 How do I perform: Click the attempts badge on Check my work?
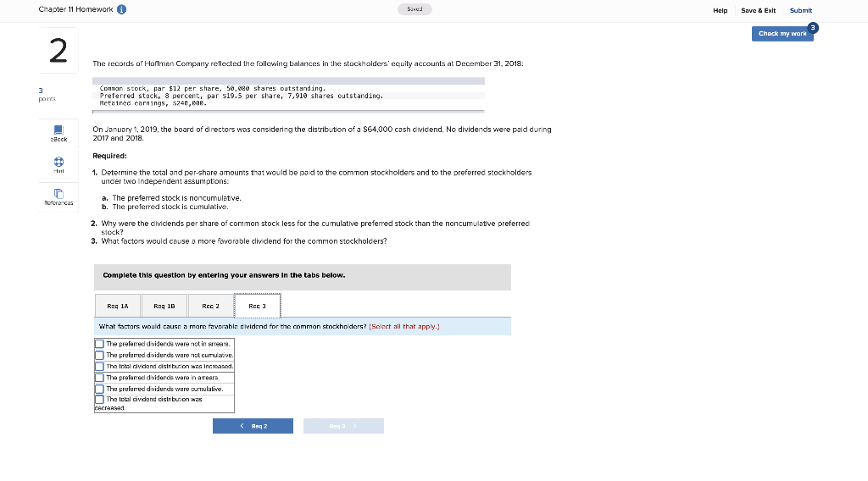[813, 28]
